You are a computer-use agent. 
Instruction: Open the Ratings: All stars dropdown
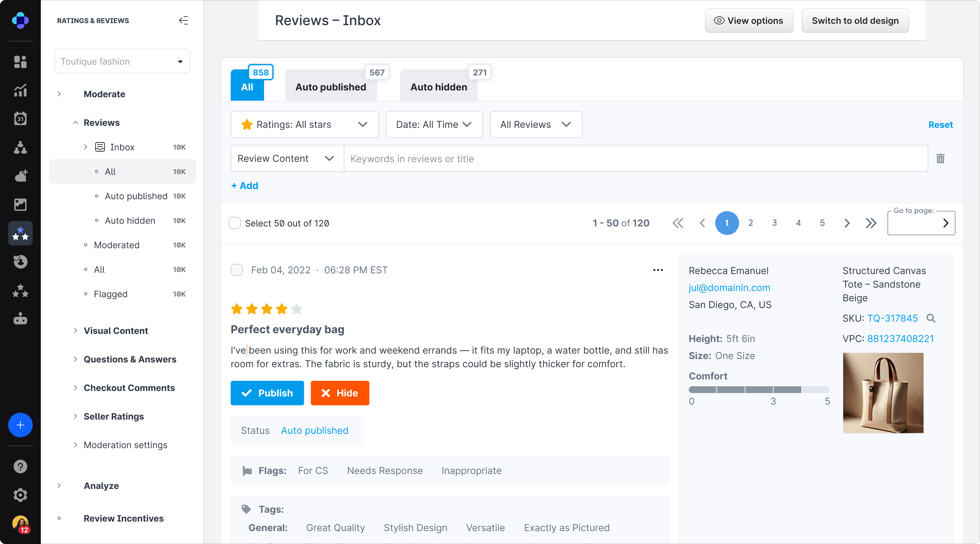point(304,124)
